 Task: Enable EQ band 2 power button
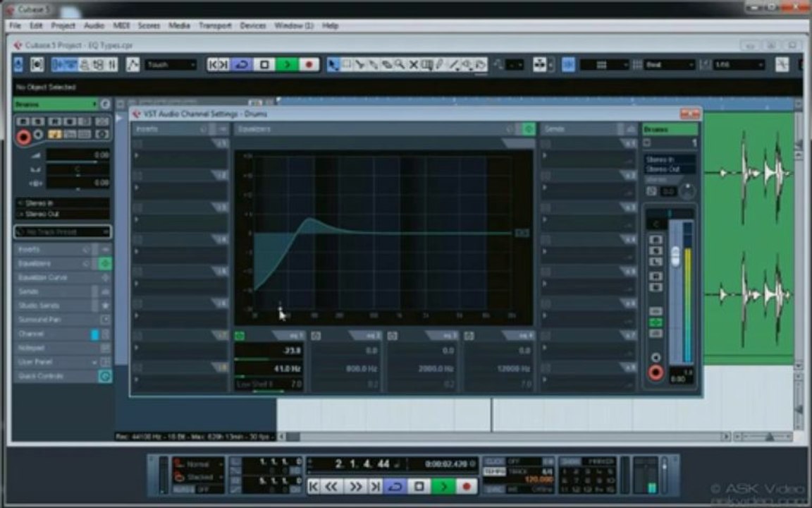pos(316,336)
